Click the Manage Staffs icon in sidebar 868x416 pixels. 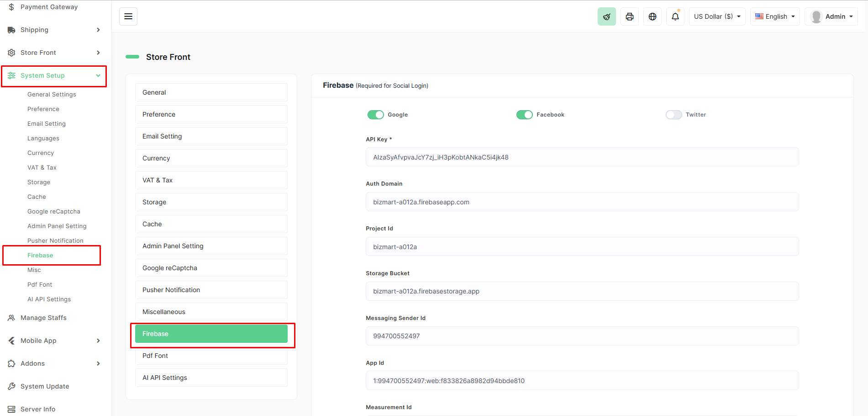pos(11,318)
